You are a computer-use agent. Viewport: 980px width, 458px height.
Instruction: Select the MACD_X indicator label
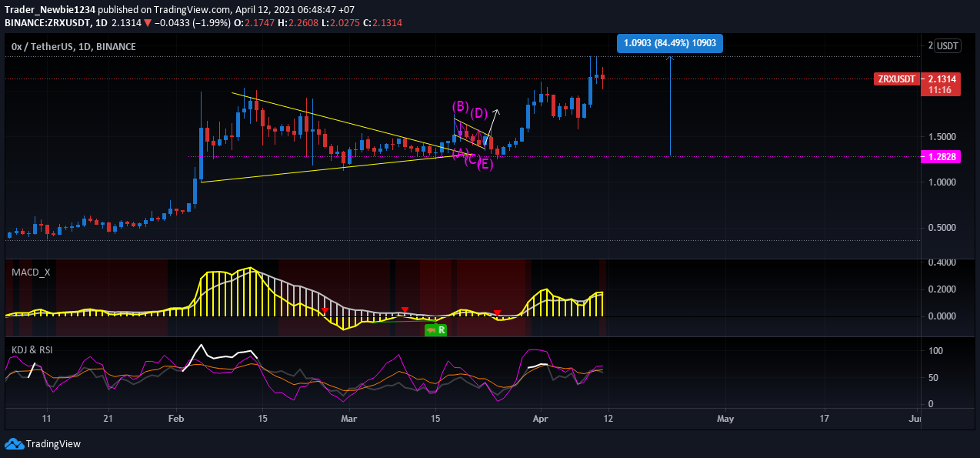pos(31,272)
